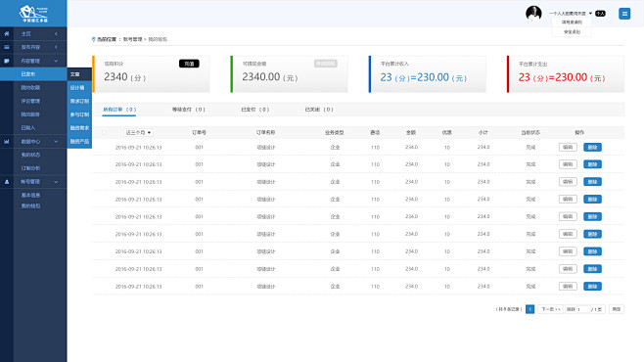This screenshot has height=362, width=644.
Task: Click the data center chart icon
Action: coord(7,141)
